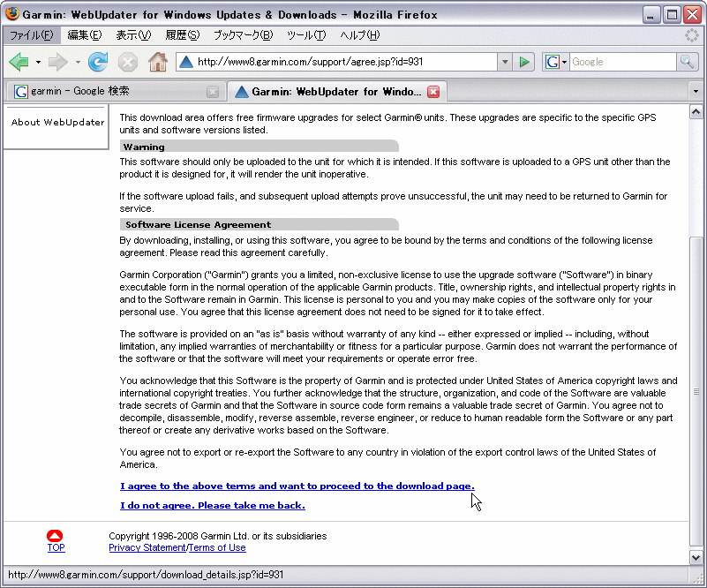Close the Firefox window
This screenshot has width=707, height=588.
point(692,15)
